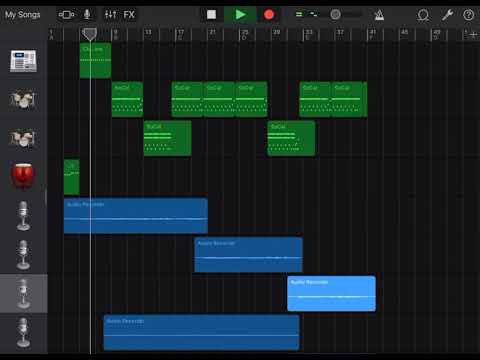Image resolution: width=480 pixels, height=360 pixels.
Task: Tap the playhead handle on ruler
Action: (89, 34)
